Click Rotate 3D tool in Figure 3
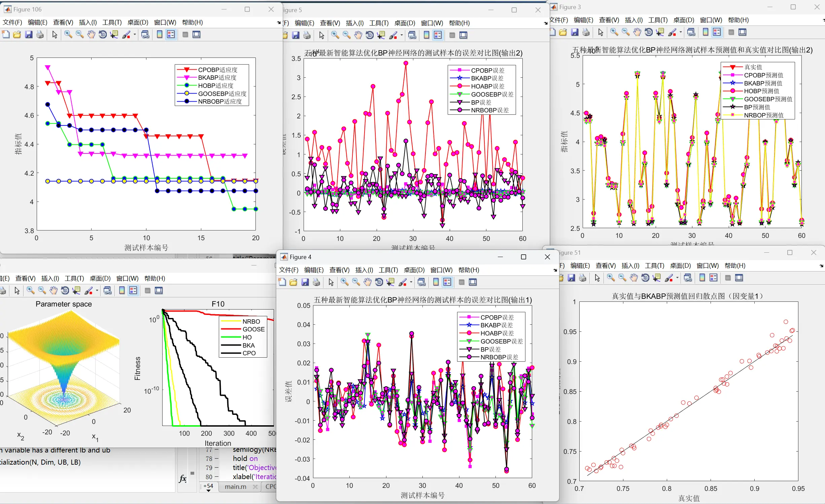This screenshot has width=825, height=504. [648, 32]
